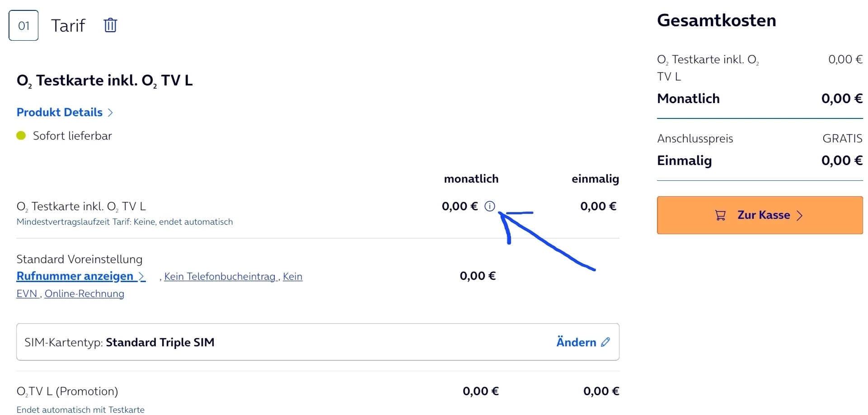Delete the Tarif with the trash icon

pos(110,25)
